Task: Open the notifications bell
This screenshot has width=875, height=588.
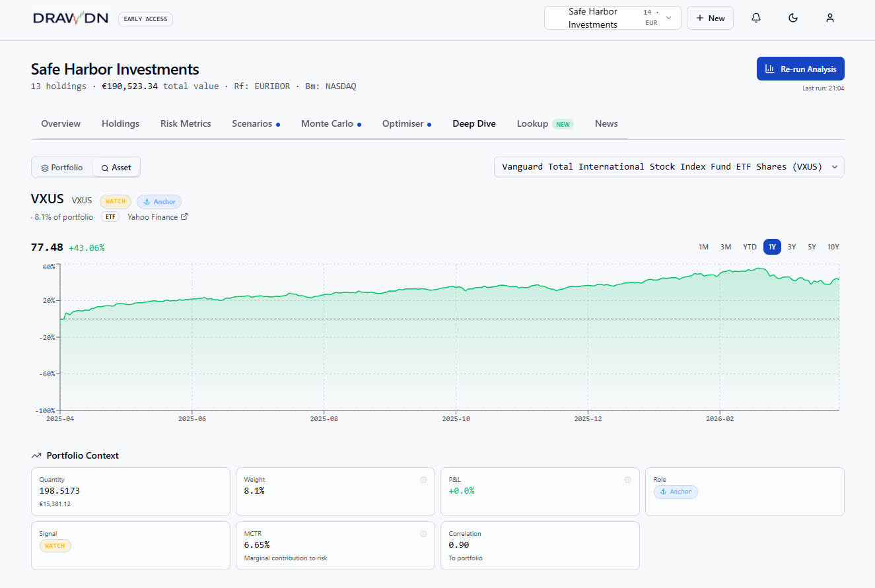Action: pyautogui.click(x=756, y=18)
